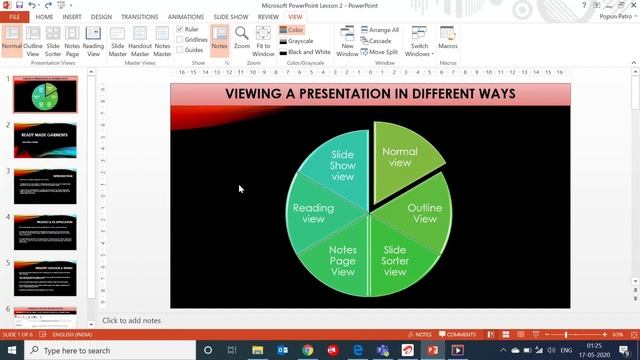640x360 pixels.
Task: Click Reading View icon in status bar
Action: 520,334
